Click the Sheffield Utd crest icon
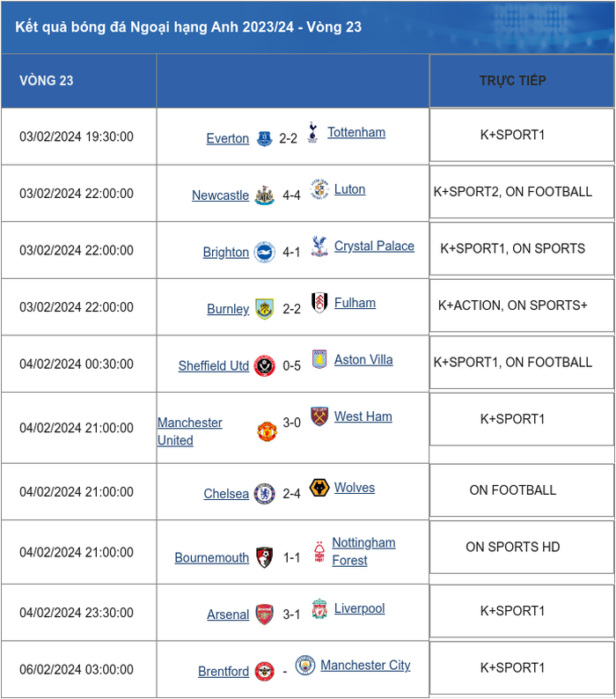Image resolution: width=616 pixels, height=699 pixels. click(264, 366)
